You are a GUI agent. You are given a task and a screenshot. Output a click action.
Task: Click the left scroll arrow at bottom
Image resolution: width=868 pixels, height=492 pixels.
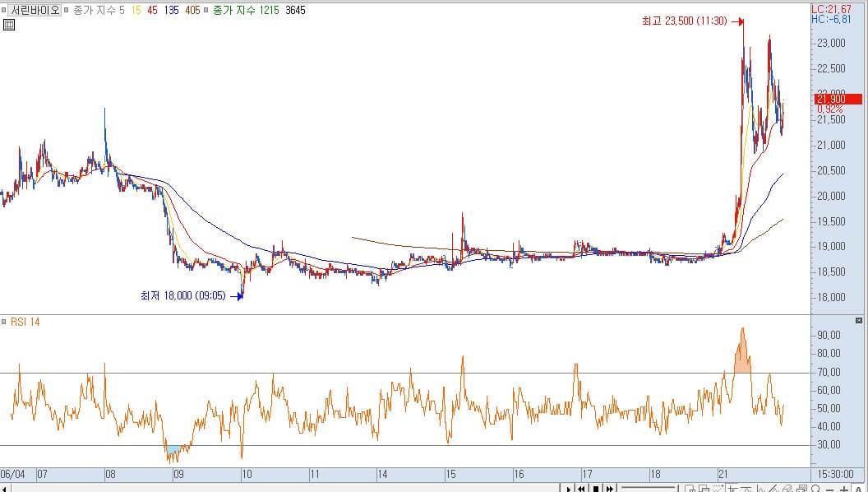[x=4, y=488]
